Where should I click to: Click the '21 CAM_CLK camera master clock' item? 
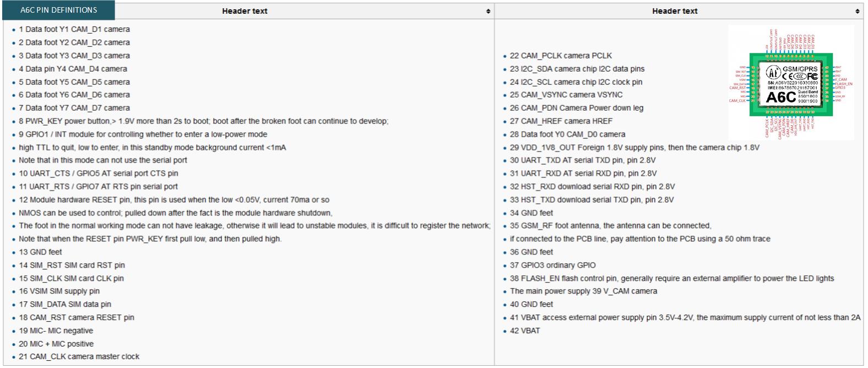tap(79, 357)
